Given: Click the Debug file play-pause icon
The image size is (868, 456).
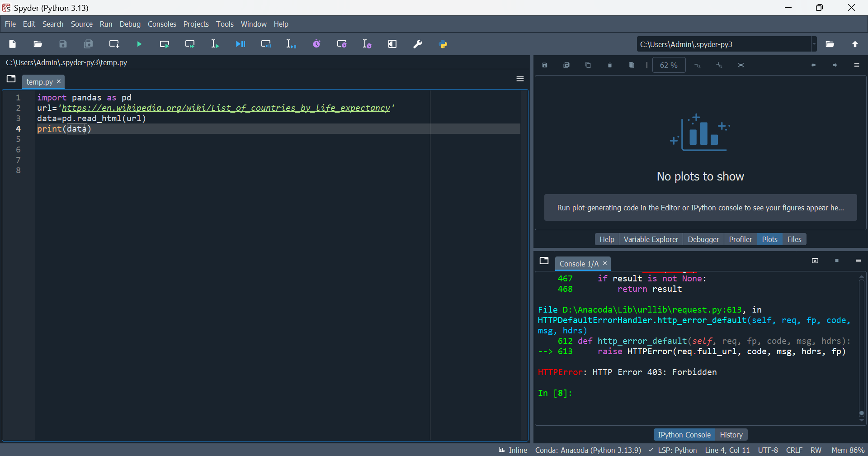Looking at the screenshot, I should coord(241,44).
